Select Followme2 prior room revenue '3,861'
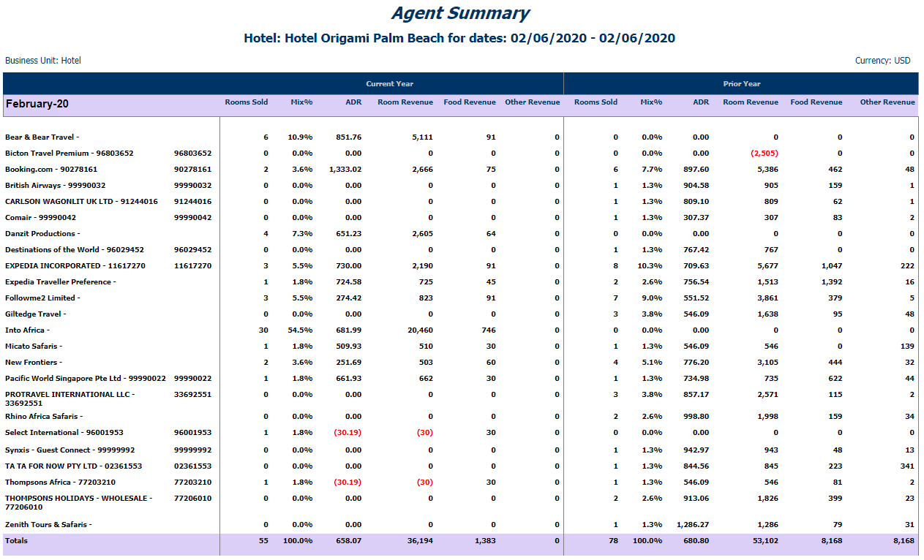924x560 pixels. (x=767, y=298)
